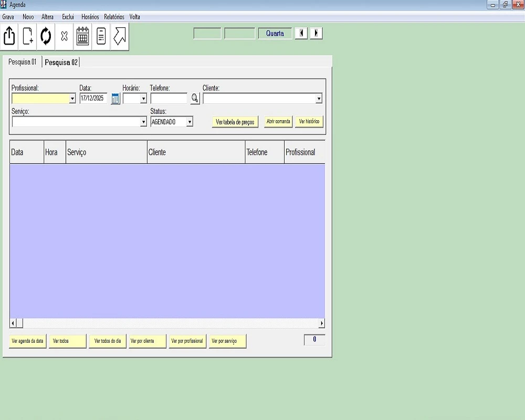Click the magnifier search icon beside Telefone
Screen dimensions: 525x420
(195, 98)
